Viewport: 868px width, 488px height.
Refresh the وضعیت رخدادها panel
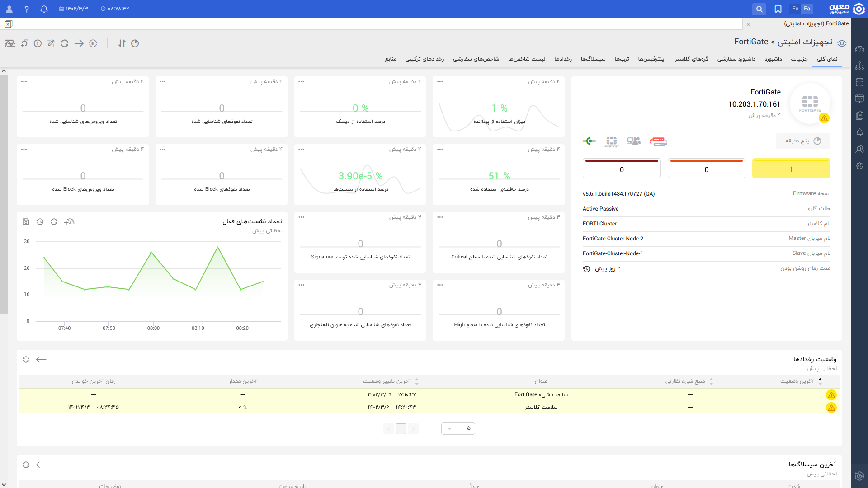26,360
